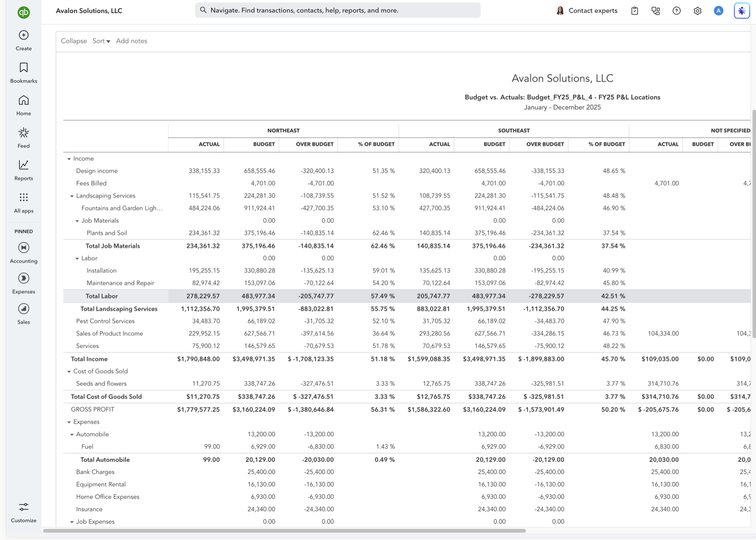The image size is (756, 540).
Task: Collapse the Landscaping Services row
Action: click(x=72, y=196)
